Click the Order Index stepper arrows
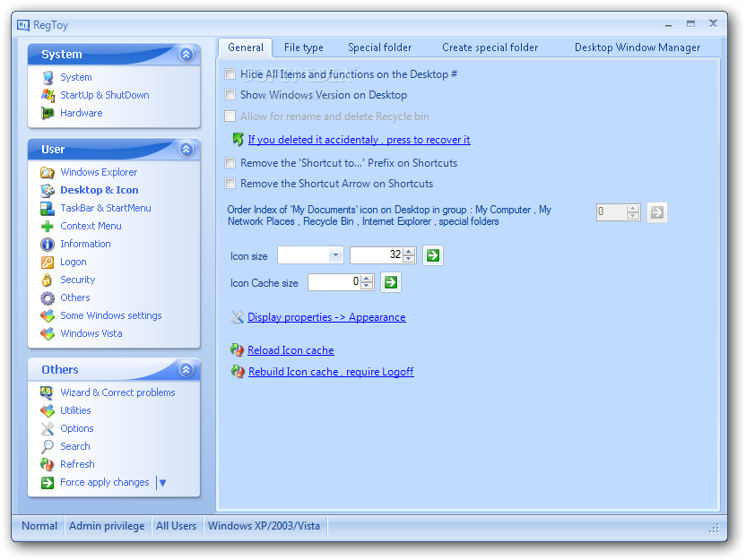The width and height of the screenshot is (746, 560). 633,212
